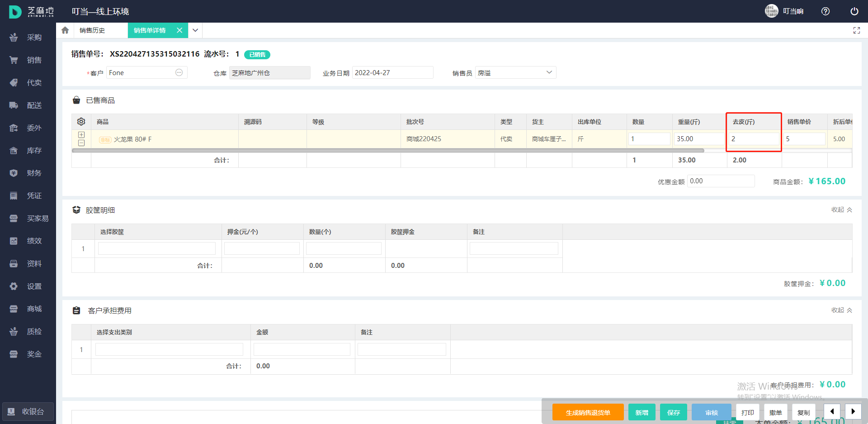Open the 配送 delivery module
This screenshot has height=424, width=868.
(x=27, y=105)
